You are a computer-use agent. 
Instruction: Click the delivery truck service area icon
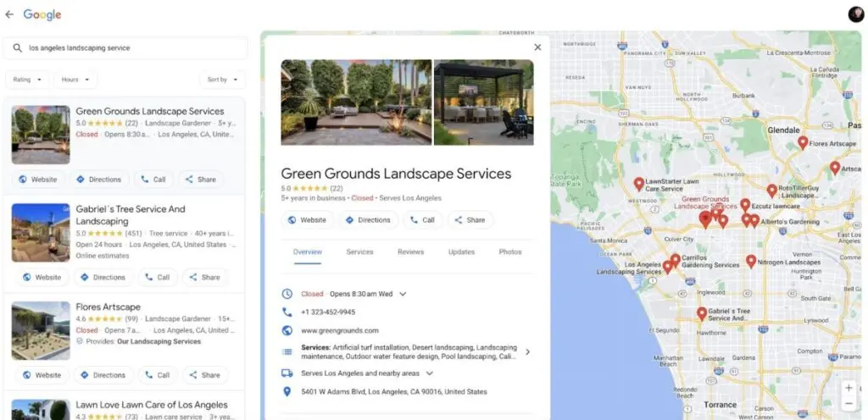tap(287, 373)
